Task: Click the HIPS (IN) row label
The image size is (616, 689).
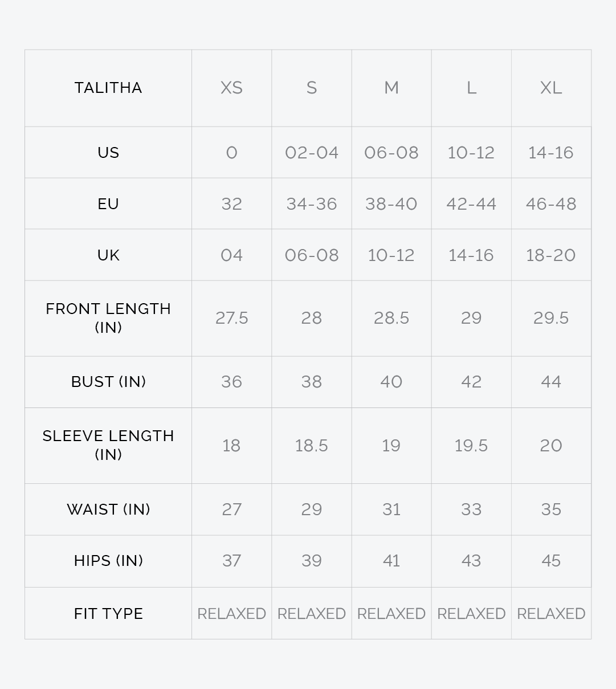Action: [x=108, y=561]
